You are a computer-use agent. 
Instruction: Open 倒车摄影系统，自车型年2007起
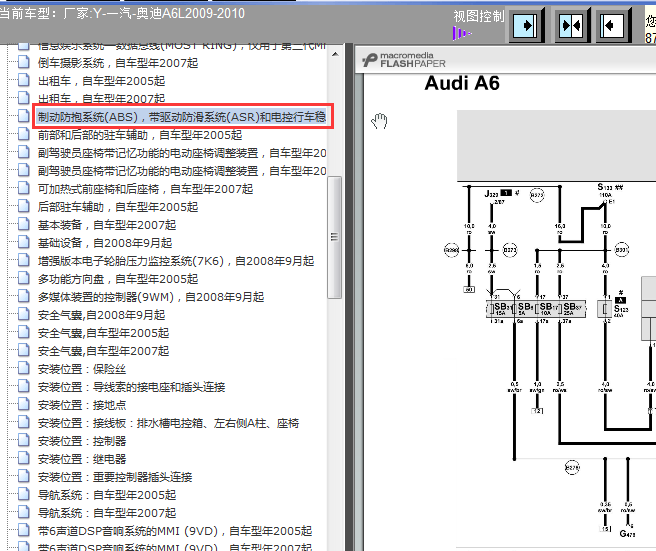[x=118, y=63]
